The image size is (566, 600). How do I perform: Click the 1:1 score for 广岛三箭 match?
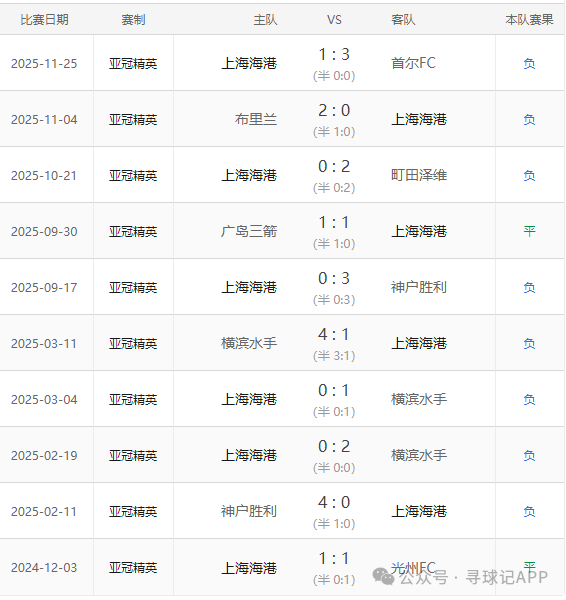(x=334, y=222)
